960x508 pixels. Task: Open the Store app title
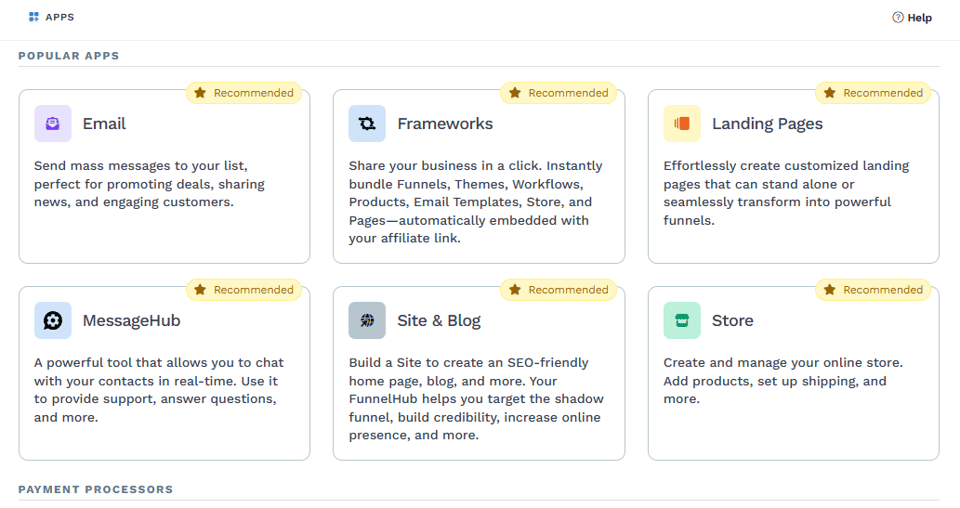[x=732, y=321]
